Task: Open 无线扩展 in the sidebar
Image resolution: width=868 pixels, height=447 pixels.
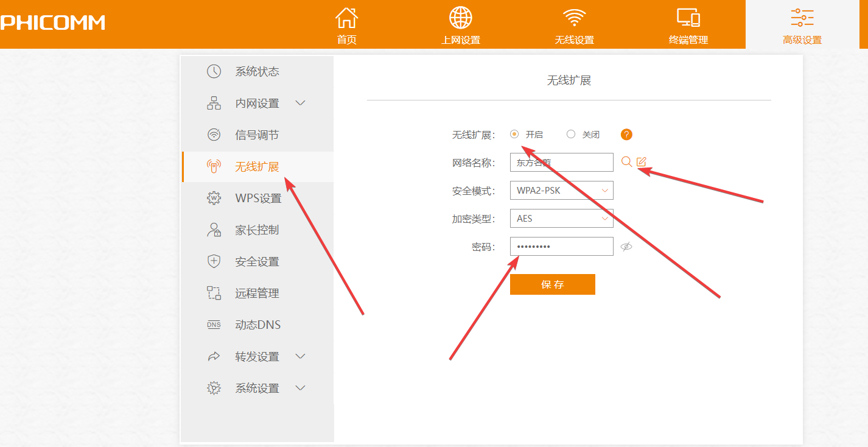Action: coord(257,166)
